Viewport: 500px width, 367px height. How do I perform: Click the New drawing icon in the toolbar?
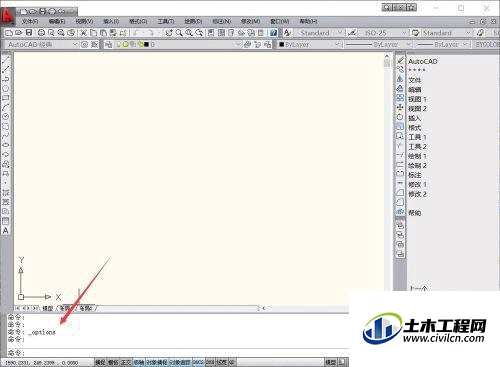[9, 33]
